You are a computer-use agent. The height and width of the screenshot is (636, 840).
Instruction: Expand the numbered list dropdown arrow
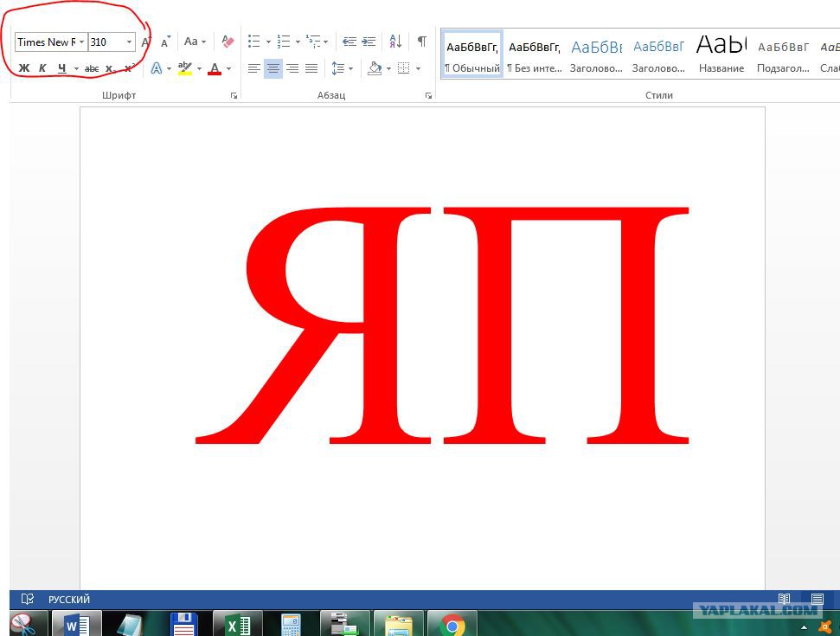298,42
